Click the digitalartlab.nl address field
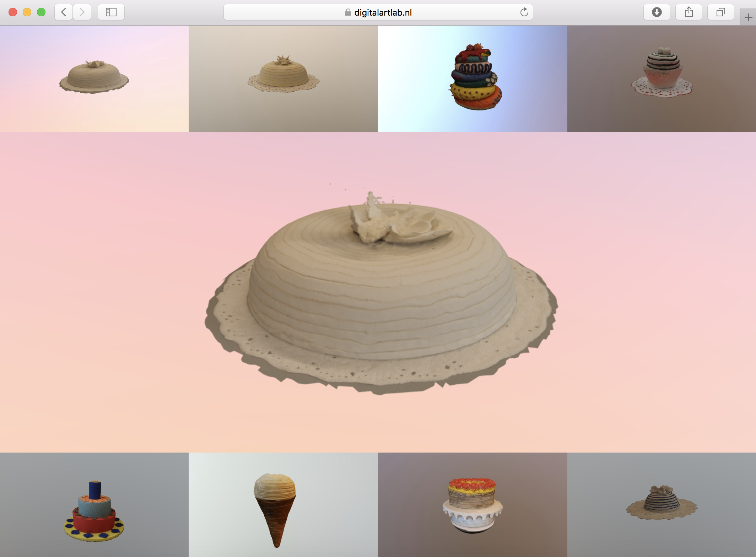 (x=378, y=12)
